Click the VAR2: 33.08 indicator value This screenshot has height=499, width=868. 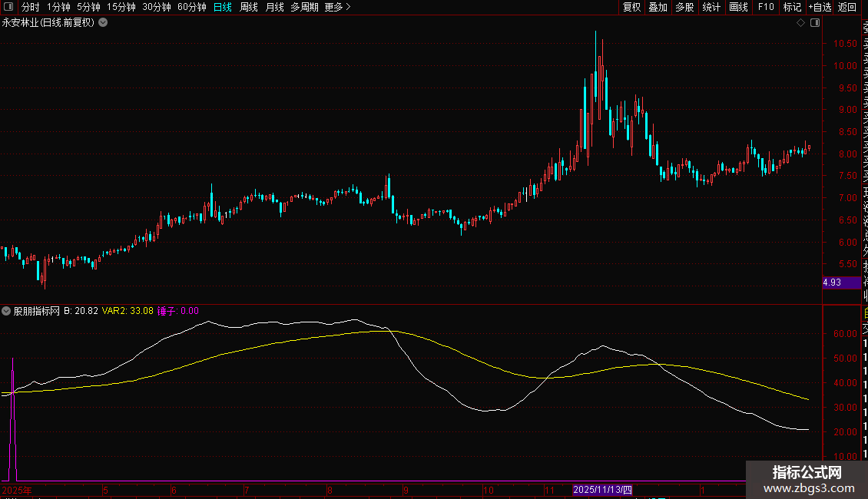tap(128, 311)
